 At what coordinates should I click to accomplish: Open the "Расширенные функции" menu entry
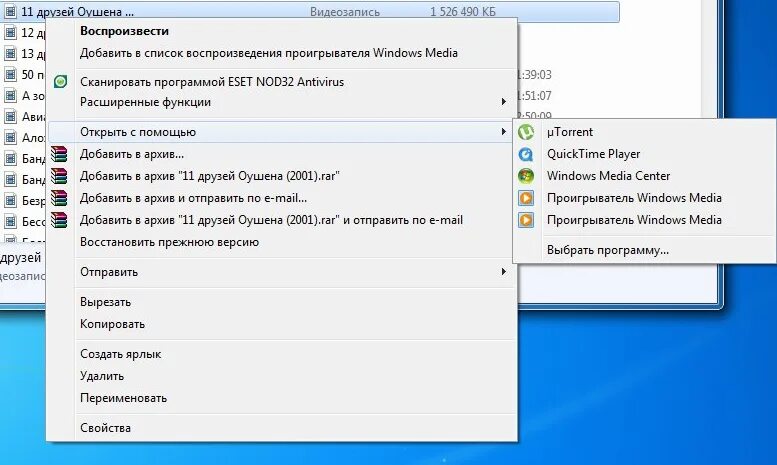coord(282,102)
